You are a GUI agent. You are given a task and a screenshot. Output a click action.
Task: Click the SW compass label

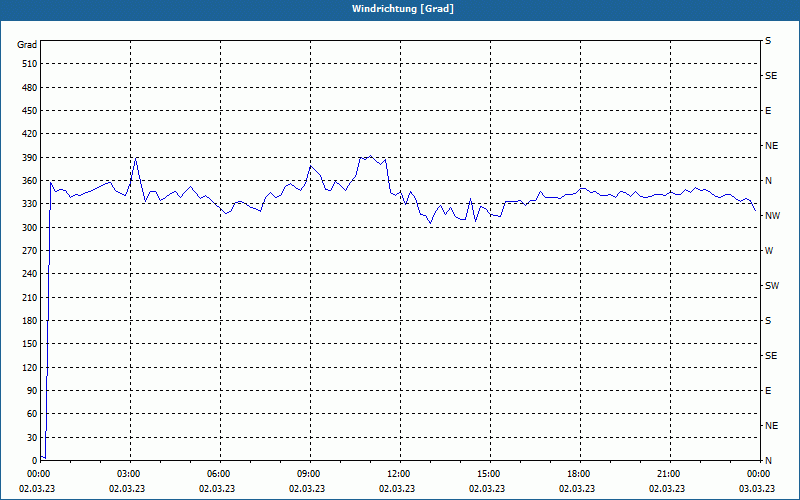pos(772,286)
